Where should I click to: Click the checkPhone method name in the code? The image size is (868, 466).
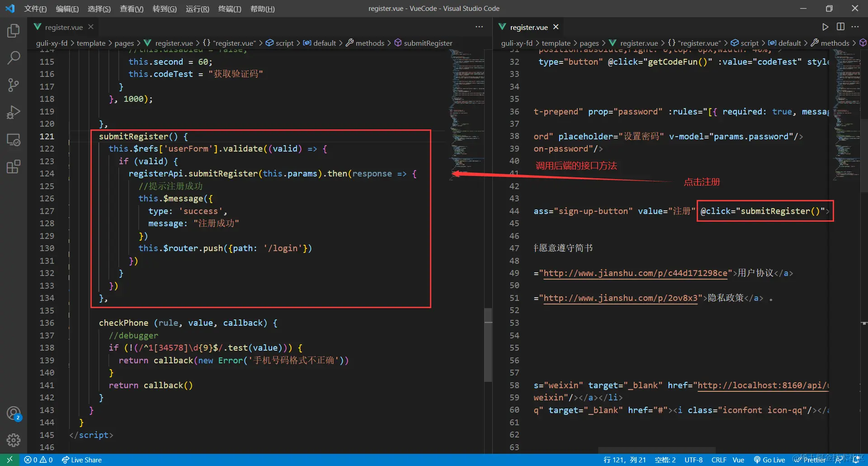[123, 323]
